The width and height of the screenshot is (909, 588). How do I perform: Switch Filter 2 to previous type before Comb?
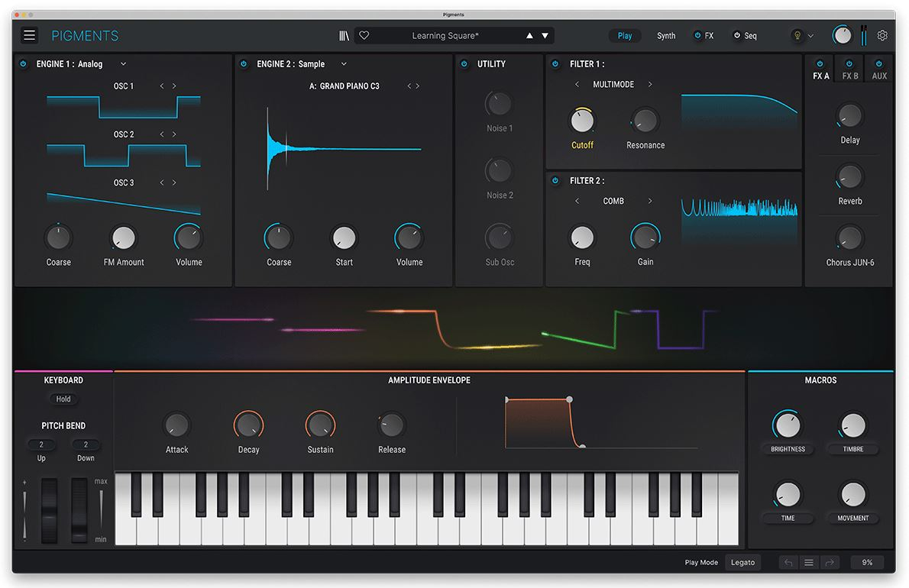pos(577,200)
